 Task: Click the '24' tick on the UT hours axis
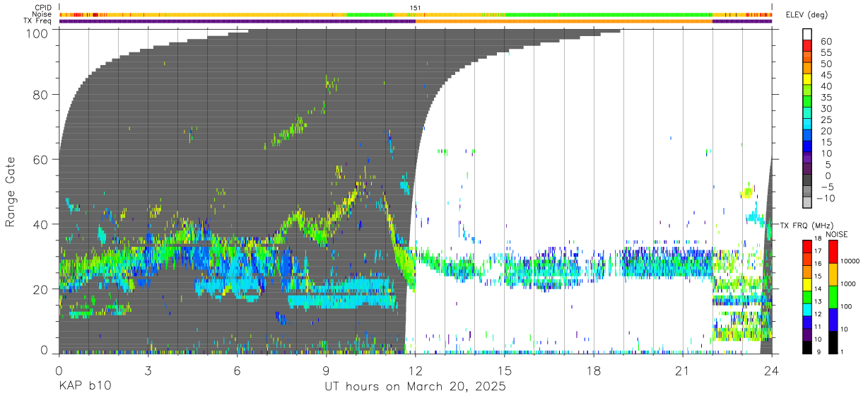pos(772,370)
